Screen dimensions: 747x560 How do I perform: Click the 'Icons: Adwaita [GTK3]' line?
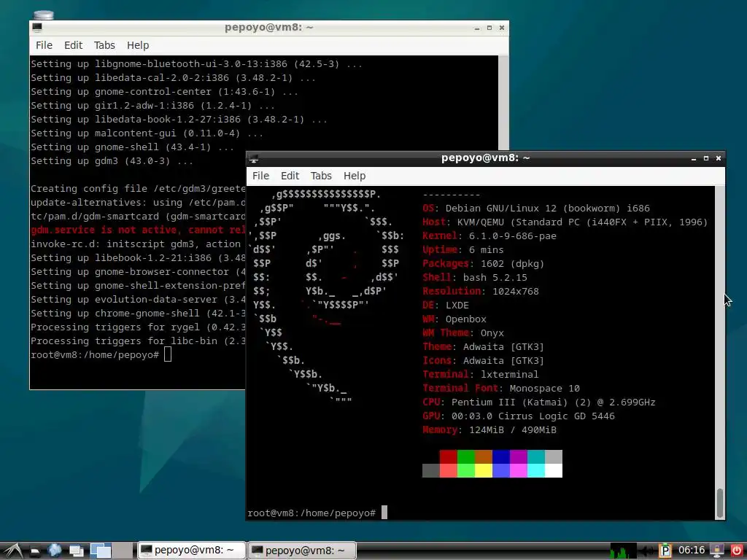483,360
